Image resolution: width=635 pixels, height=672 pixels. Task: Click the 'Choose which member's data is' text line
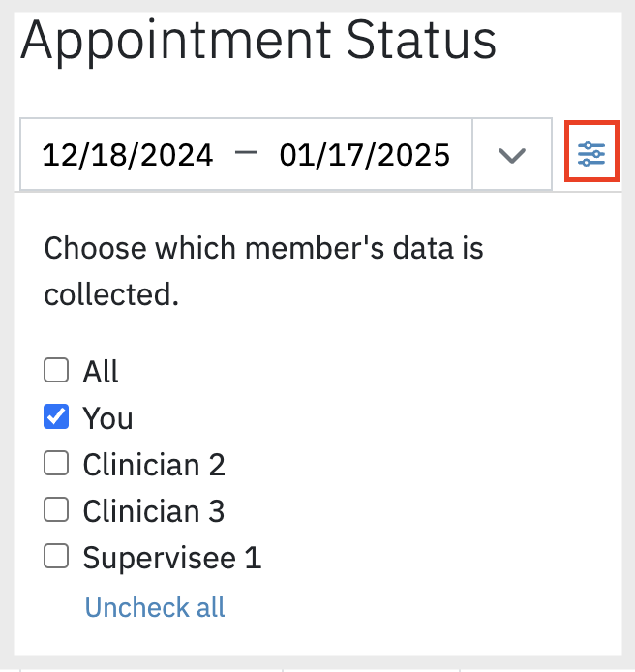click(x=263, y=248)
